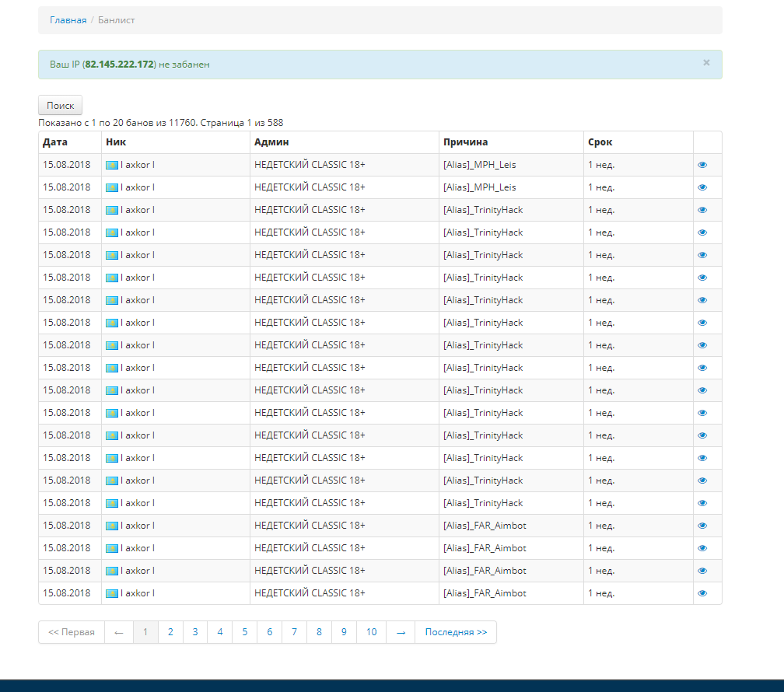Click '[Alias]_MPH_Leis' reason in the first row
This screenshot has height=692, width=784.
tap(479, 165)
